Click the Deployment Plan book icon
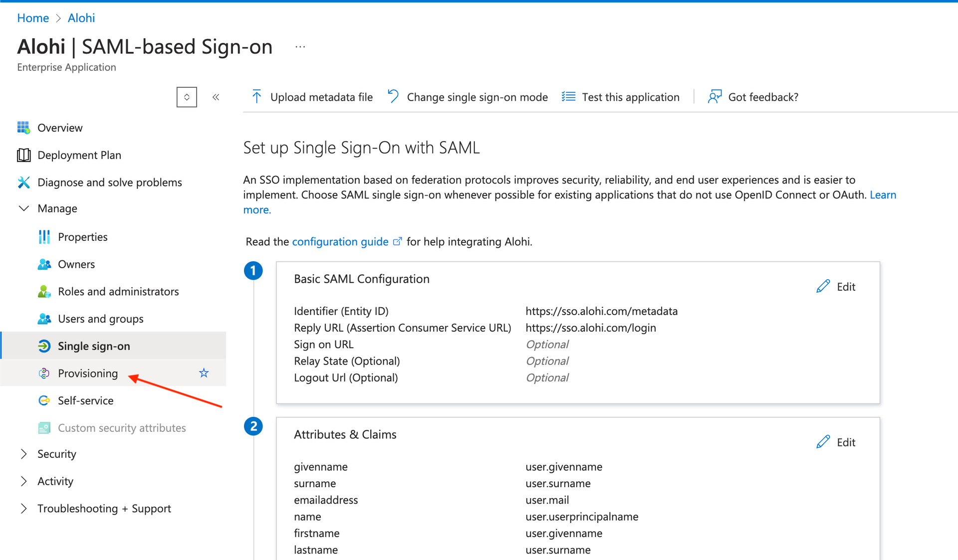 click(23, 155)
